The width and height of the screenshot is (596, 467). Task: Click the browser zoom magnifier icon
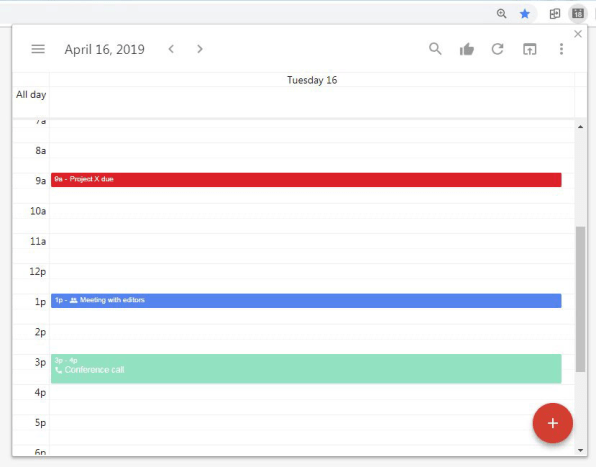pyautogui.click(x=501, y=14)
